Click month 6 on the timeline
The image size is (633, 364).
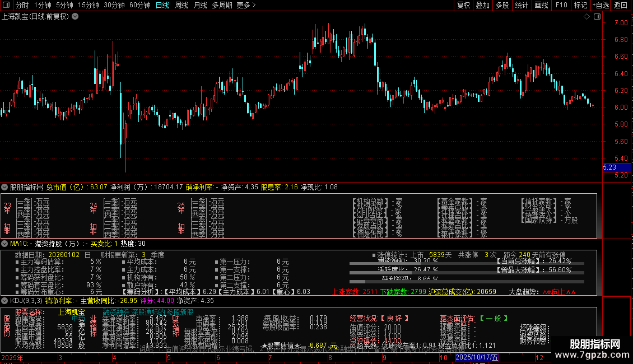click(x=218, y=358)
